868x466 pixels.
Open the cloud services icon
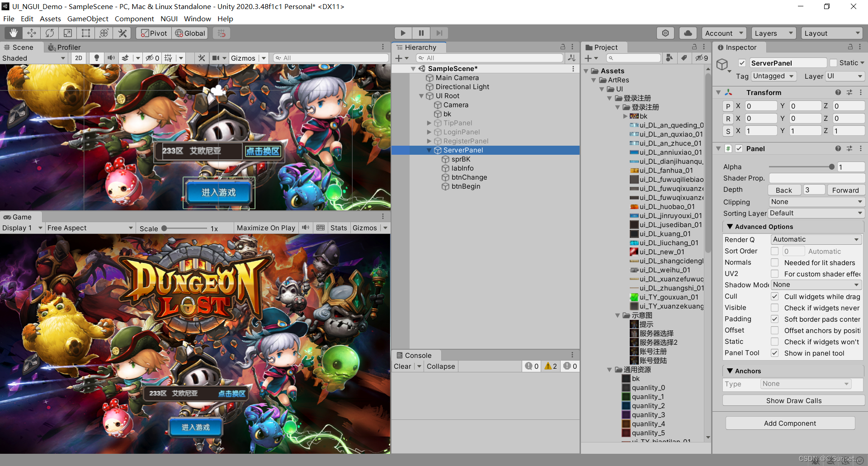coord(688,33)
